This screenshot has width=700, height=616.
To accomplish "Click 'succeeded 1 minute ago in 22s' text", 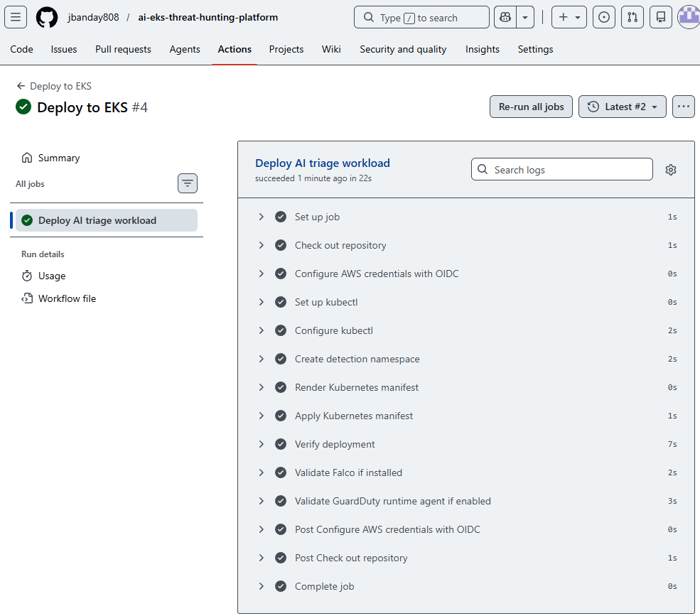I will coord(313,178).
